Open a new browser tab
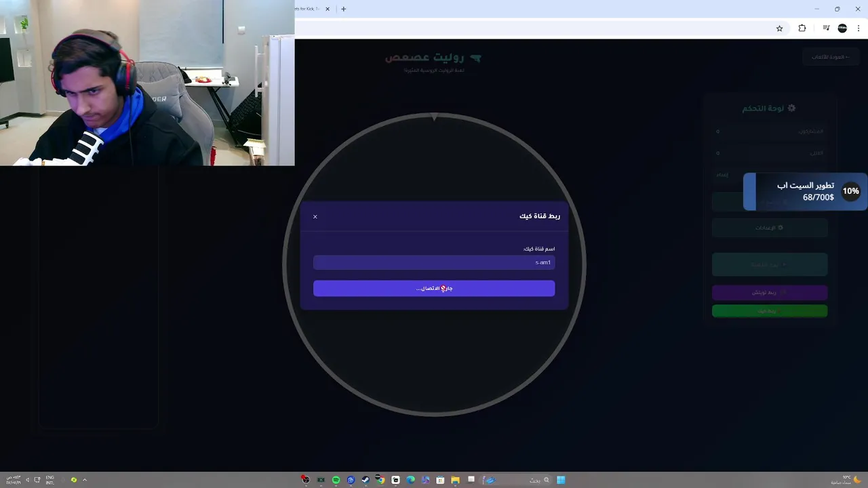This screenshot has height=488, width=868. pos(343,9)
